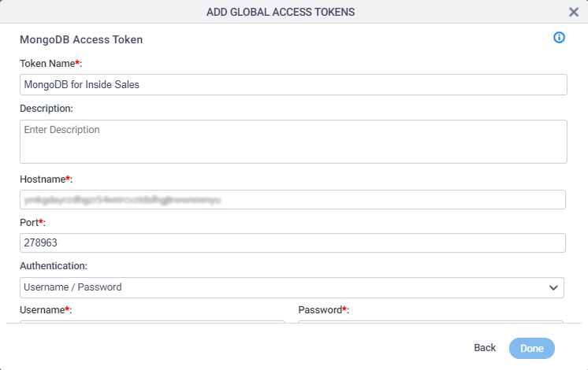Click the Done button
The image size is (588, 370).
(x=532, y=348)
